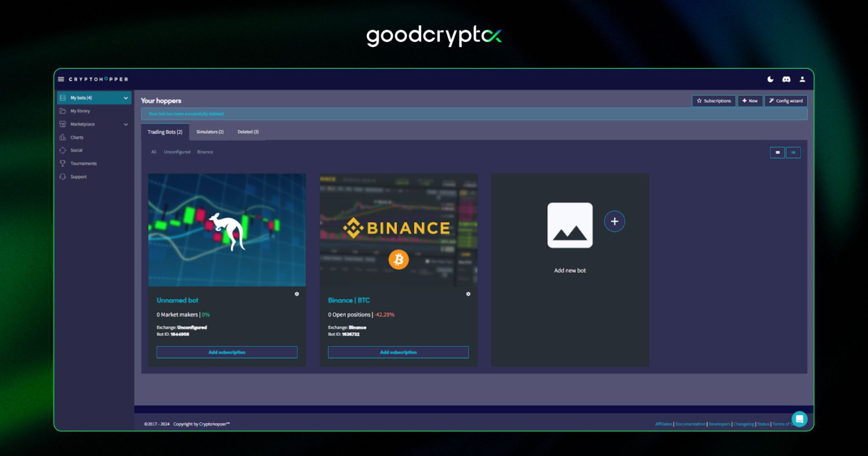Switch to Simulators (2) tab
Viewport: 868px width, 456px height.
(210, 132)
